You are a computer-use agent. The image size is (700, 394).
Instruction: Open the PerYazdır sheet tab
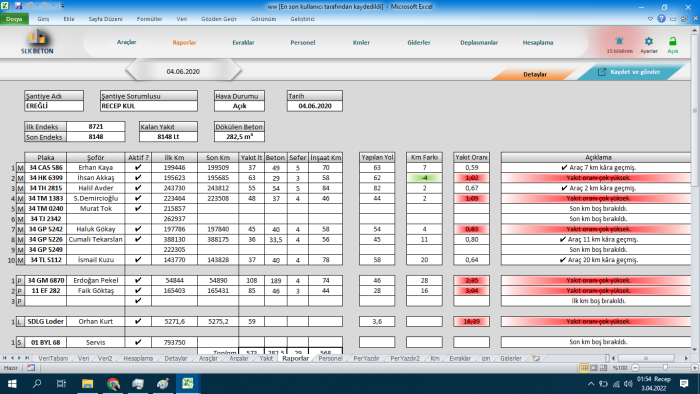tap(366, 358)
